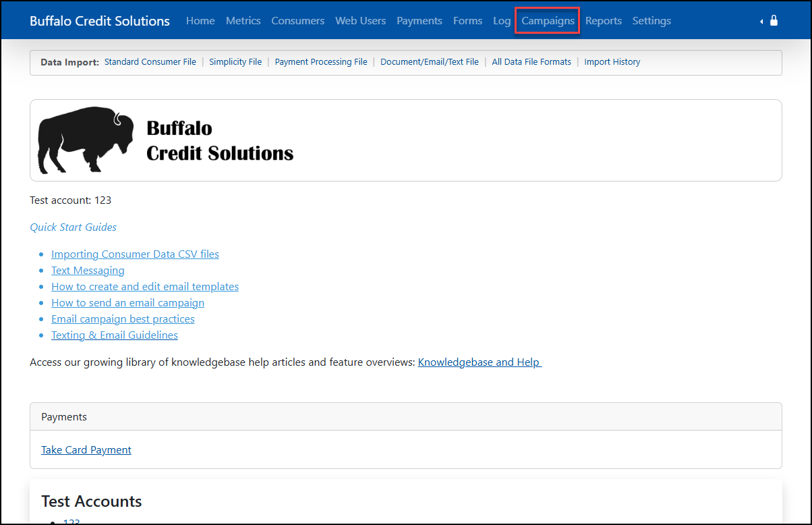This screenshot has width=812, height=525.
Task: Open Importing Consumer Data CSV files guide
Action: pos(135,254)
